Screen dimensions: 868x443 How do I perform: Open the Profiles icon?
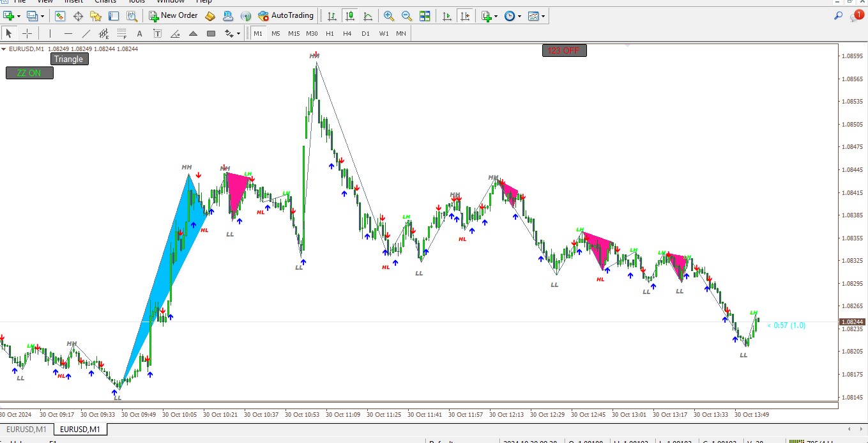coord(33,16)
